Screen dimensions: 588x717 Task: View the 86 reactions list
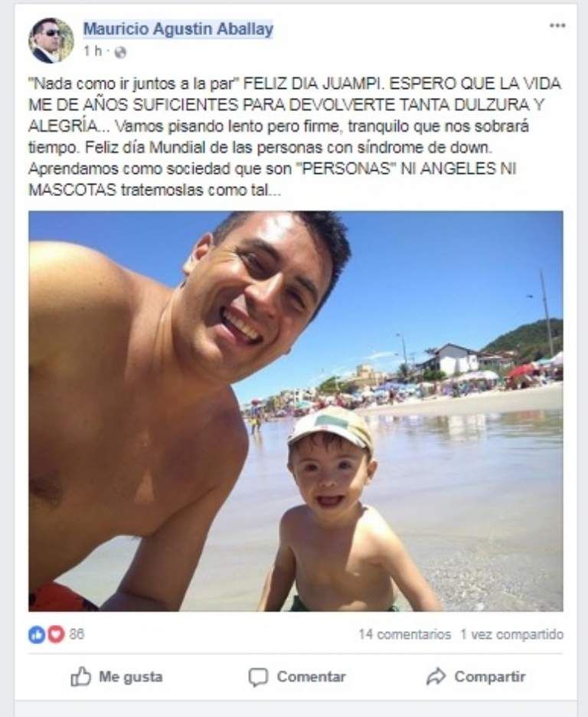pyautogui.click(x=77, y=634)
